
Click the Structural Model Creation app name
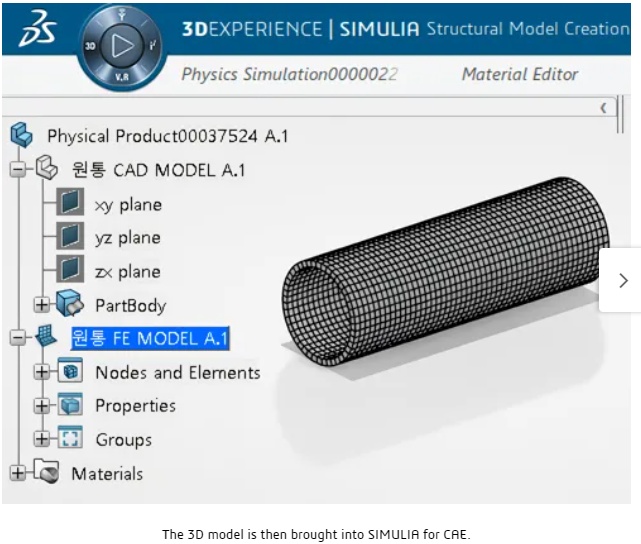(x=528, y=29)
